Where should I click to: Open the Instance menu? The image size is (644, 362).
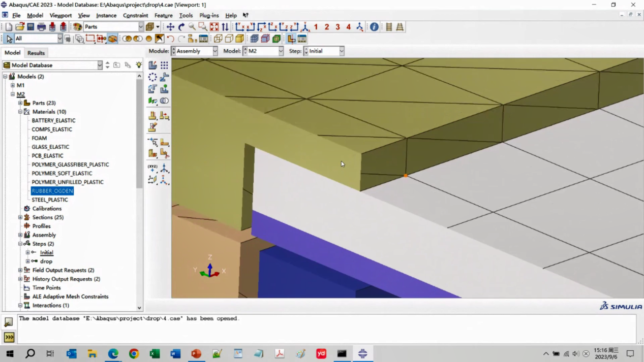point(106,15)
